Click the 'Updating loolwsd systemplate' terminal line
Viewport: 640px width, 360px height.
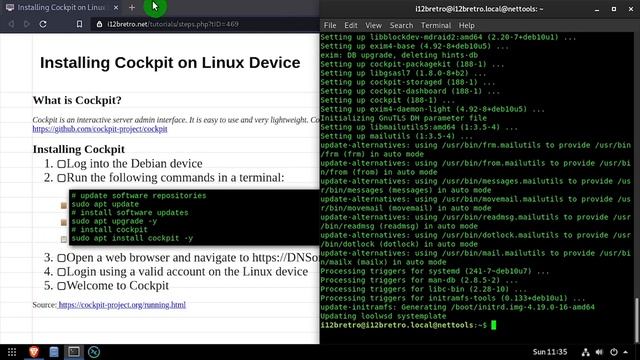[384, 316]
